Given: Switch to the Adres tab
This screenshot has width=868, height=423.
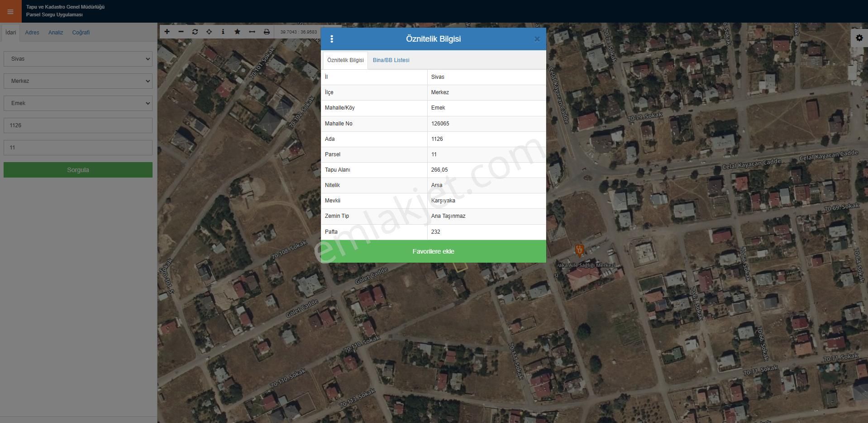Looking at the screenshot, I should 32,33.
